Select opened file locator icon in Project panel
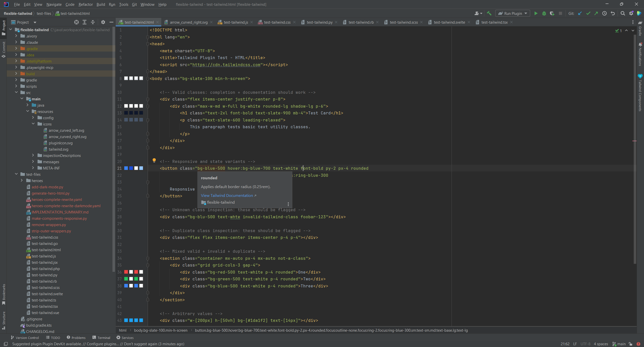The image size is (644, 347). 76,22
